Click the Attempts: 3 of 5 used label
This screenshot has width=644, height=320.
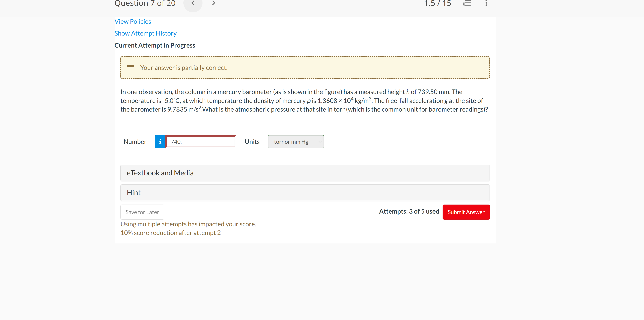[409, 211]
